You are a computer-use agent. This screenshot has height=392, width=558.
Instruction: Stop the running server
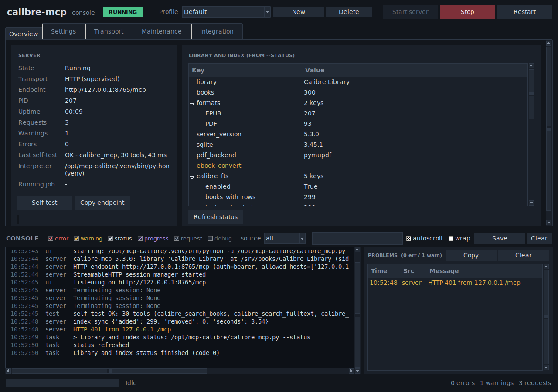pyautogui.click(x=467, y=12)
